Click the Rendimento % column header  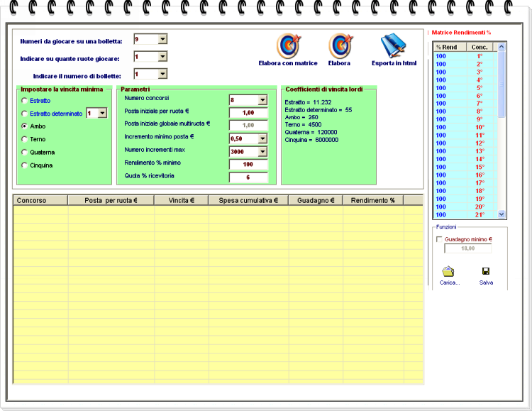point(373,200)
